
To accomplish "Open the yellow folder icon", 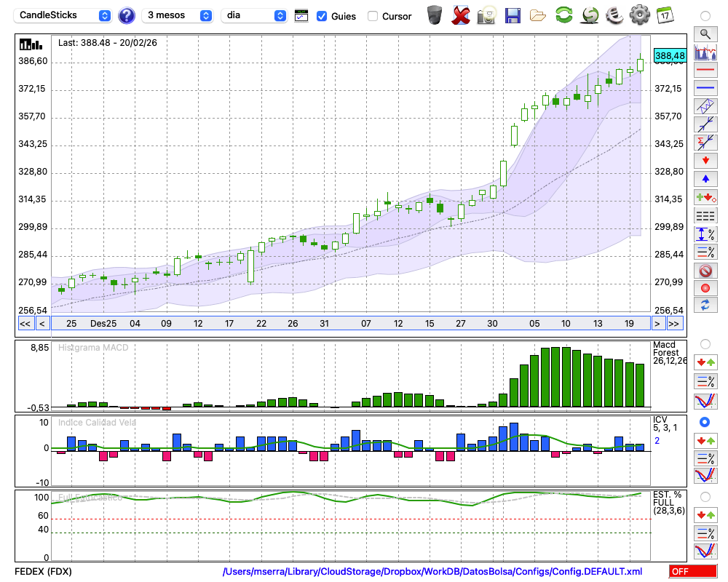I will tap(538, 15).
